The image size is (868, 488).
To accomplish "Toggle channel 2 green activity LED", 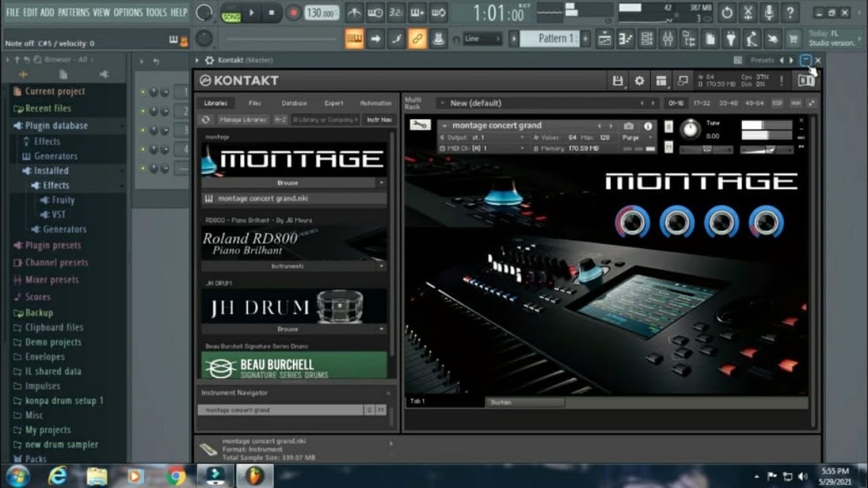I will (x=143, y=111).
